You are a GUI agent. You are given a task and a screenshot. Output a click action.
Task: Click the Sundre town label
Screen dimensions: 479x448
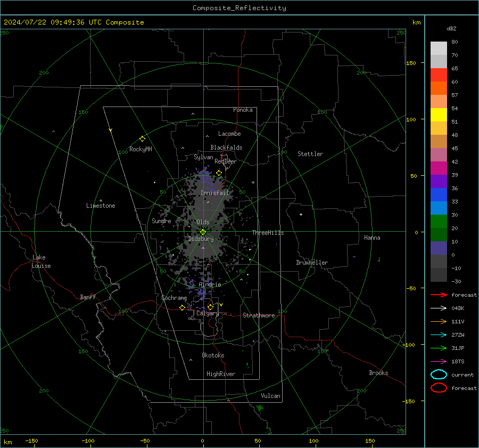point(161,221)
